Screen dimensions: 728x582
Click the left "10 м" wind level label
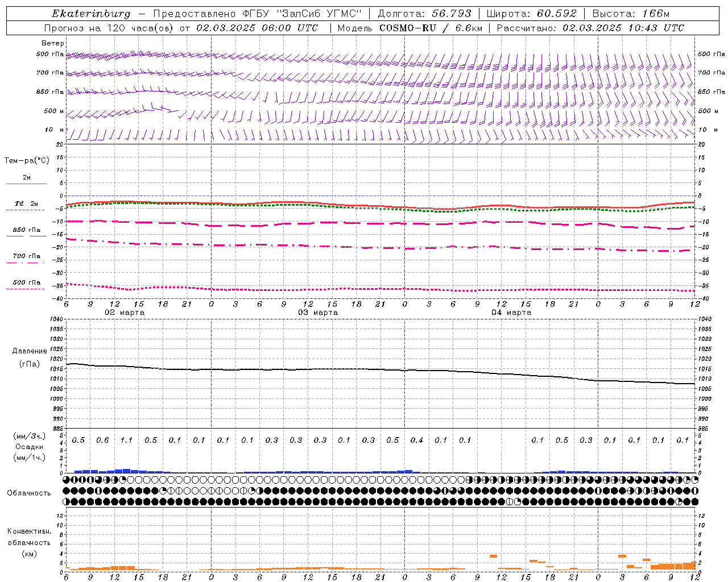pyautogui.click(x=54, y=130)
